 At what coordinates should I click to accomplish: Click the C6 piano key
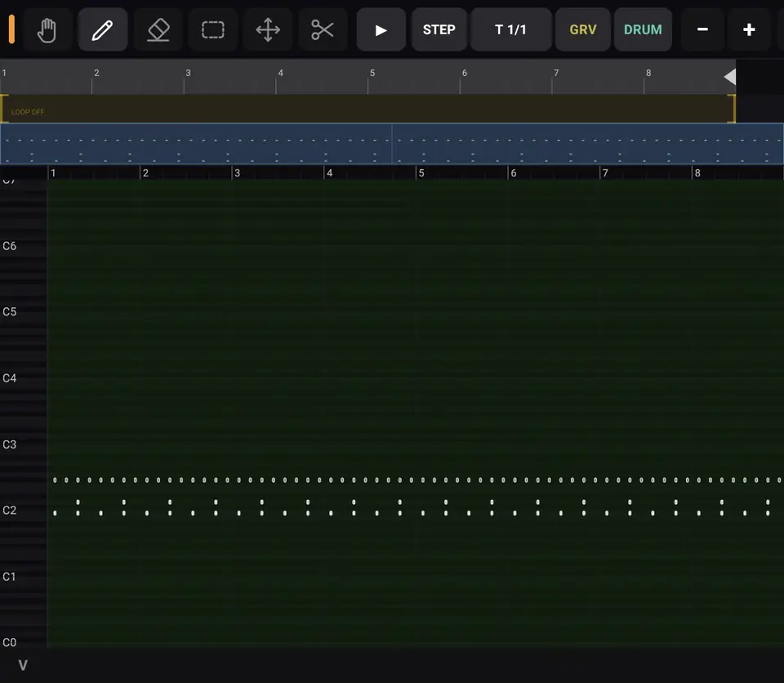23,246
